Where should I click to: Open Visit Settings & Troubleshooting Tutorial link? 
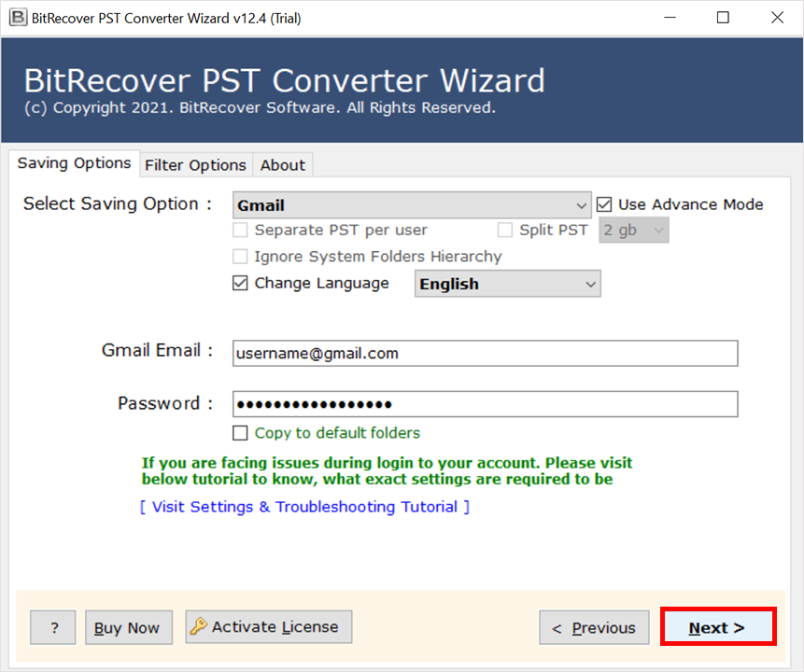point(304,507)
